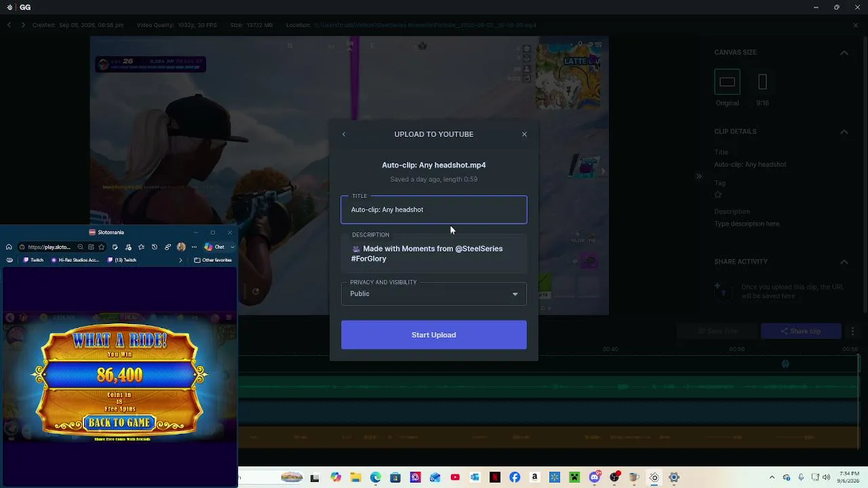Expand the Chat dropdown arrow in browser
This screenshot has height=488, width=868.
click(x=232, y=247)
